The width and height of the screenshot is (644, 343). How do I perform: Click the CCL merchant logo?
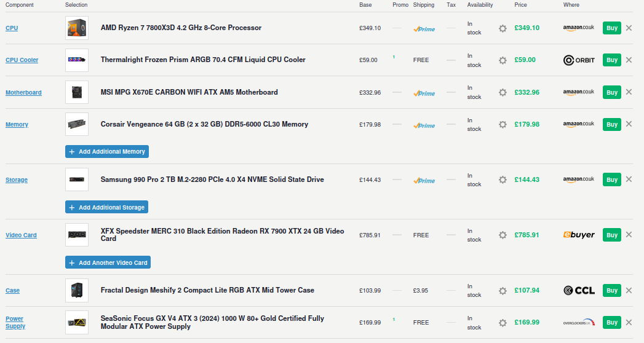tap(579, 291)
